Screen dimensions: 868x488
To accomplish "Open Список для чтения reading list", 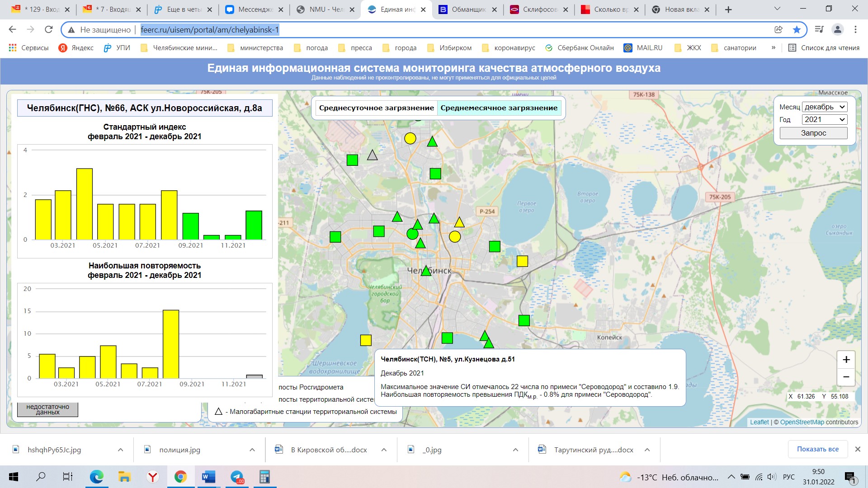I will click(824, 48).
